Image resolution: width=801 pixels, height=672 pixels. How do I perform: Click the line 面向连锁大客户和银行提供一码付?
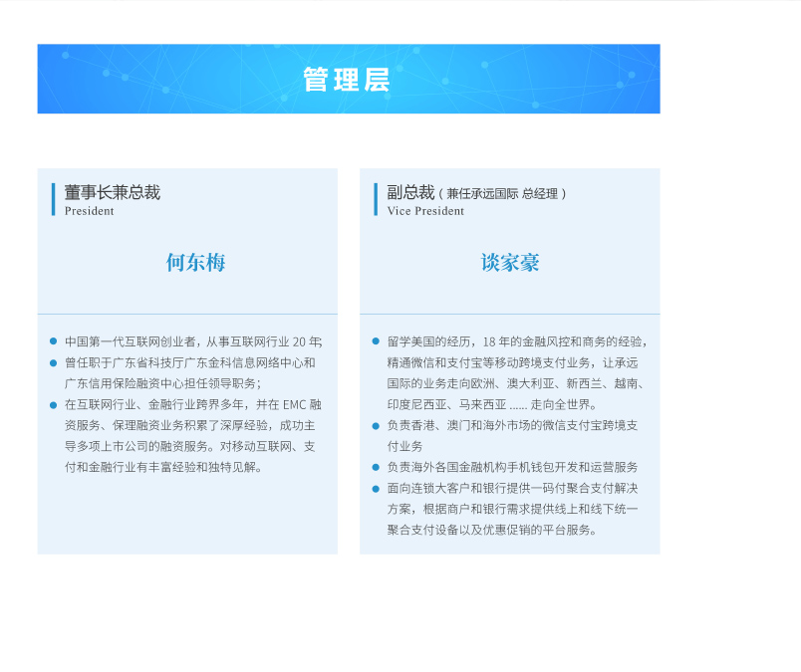(512, 488)
